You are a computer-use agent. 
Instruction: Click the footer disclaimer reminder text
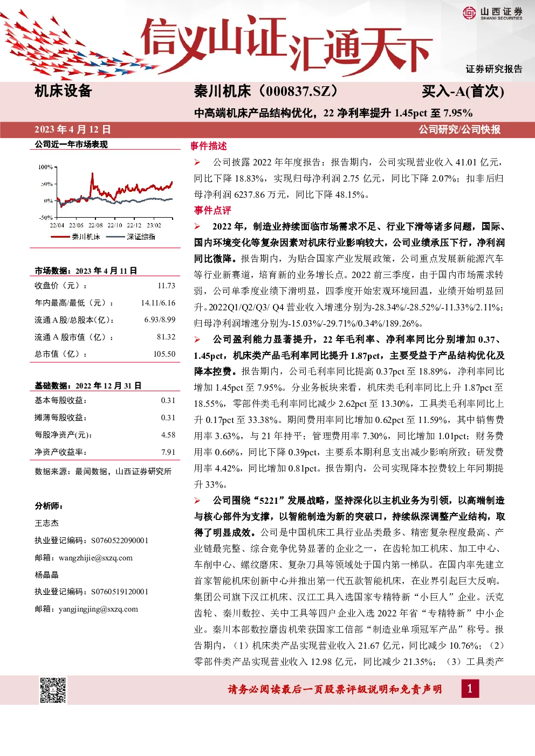[x=335, y=689]
